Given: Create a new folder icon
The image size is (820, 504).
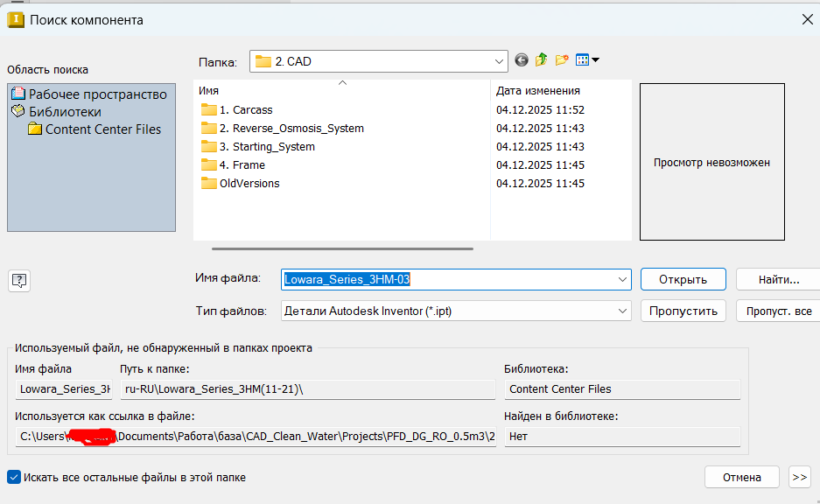Looking at the screenshot, I should 562,60.
